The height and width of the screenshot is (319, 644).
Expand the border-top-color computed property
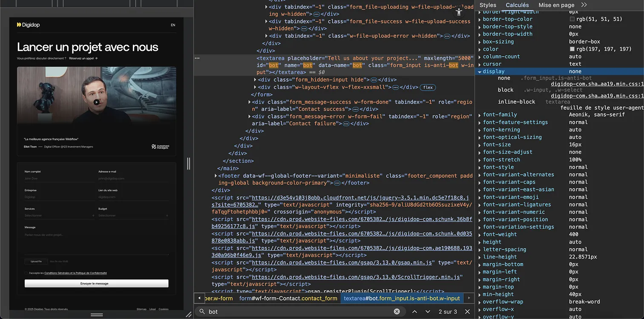(x=480, y=19)
